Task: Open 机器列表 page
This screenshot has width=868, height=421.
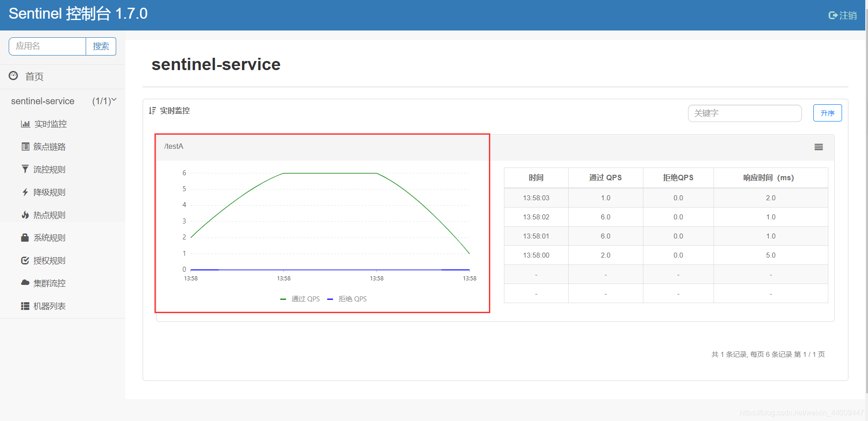Action: 49,306
